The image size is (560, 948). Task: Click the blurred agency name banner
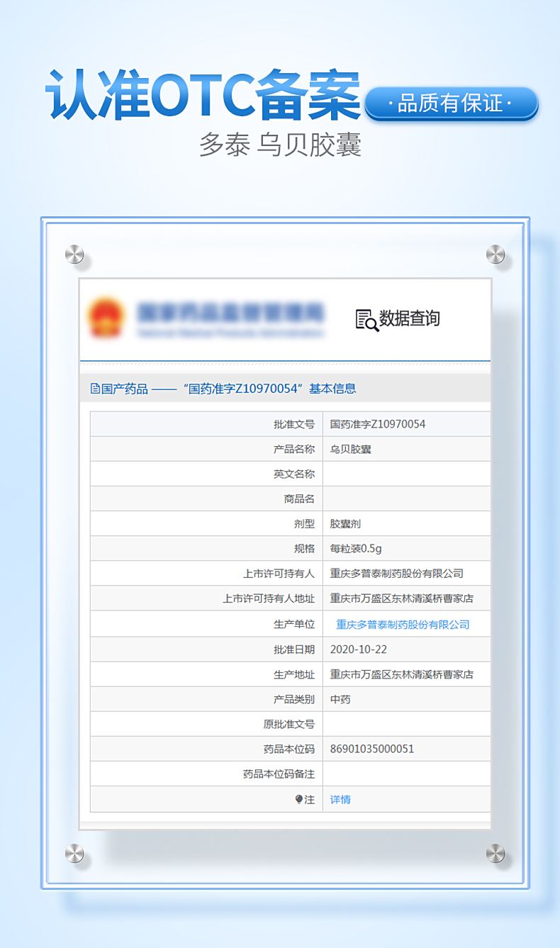(x=231, y=318)
